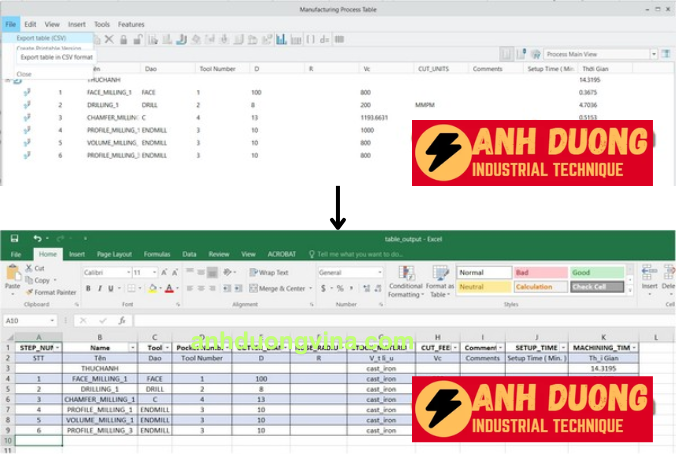Image resolution: width=680 pixels, height=454 pixels.
Task: Apply the Bad cell style swatch
Action: tap(540, 272)
